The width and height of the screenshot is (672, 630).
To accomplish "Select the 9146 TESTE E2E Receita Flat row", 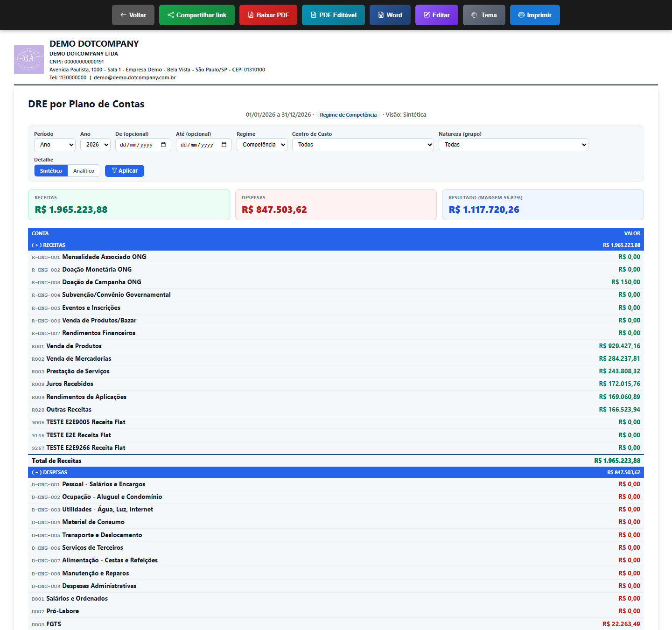I will click(x=336, y=435).
